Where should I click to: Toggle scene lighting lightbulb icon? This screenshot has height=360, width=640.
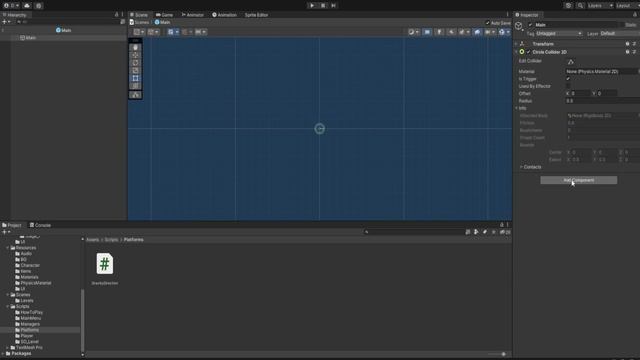click(x=439, y=32)
